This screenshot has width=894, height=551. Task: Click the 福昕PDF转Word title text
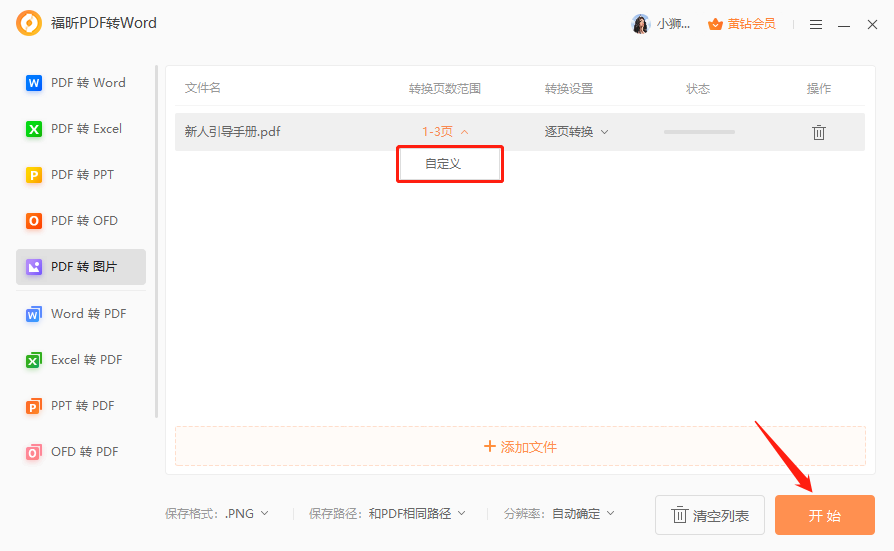104,23
